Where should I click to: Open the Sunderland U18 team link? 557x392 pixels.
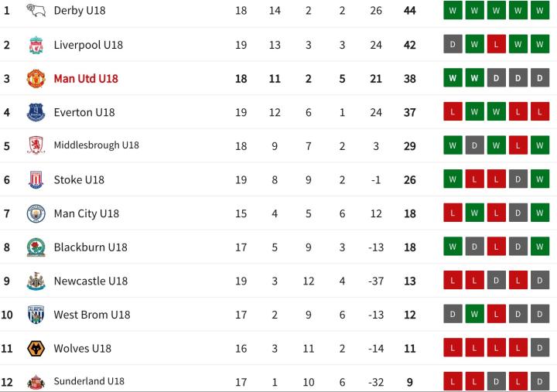pos(88,381)
